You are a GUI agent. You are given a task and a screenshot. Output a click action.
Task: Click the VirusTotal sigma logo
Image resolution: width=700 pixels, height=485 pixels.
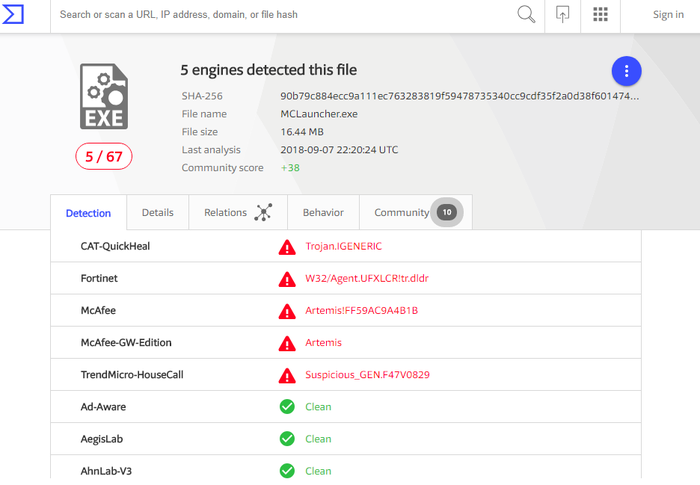tap(12, 14)
